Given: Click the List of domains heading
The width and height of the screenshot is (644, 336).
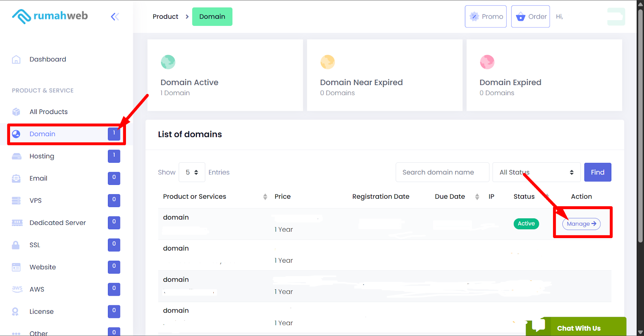Looking at the screenshot, I should [x=190, y=135].
